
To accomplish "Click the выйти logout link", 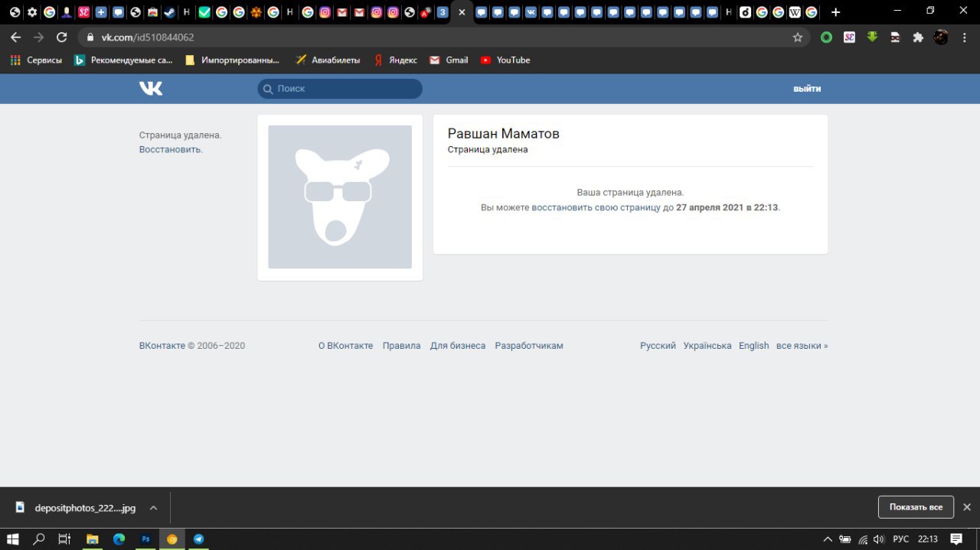I will [807, 89].
